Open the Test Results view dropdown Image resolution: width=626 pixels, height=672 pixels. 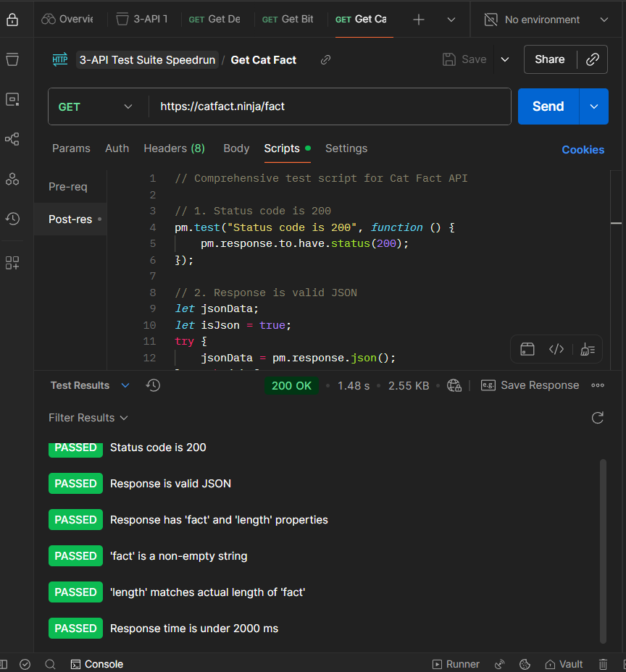click(x=90, y=385)
